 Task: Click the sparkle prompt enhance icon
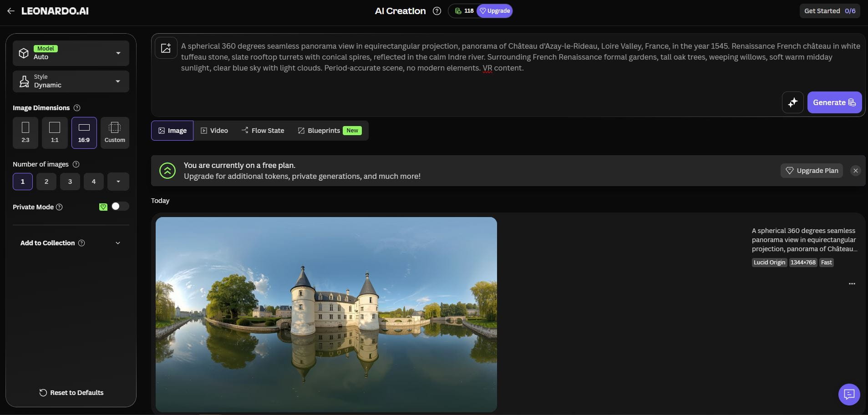pos(792,102)
